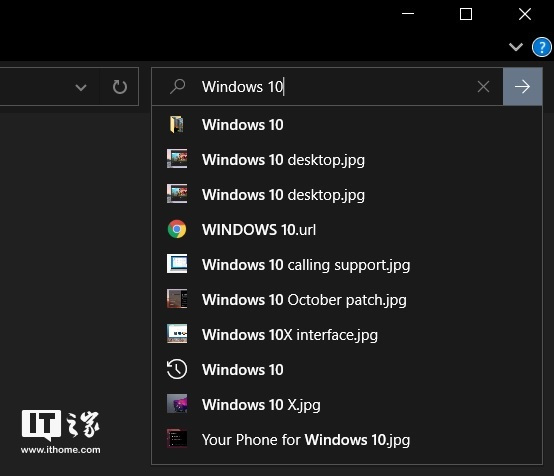
Task: Click the October patch.jpg thumbnail
Action: coord(177,299)
